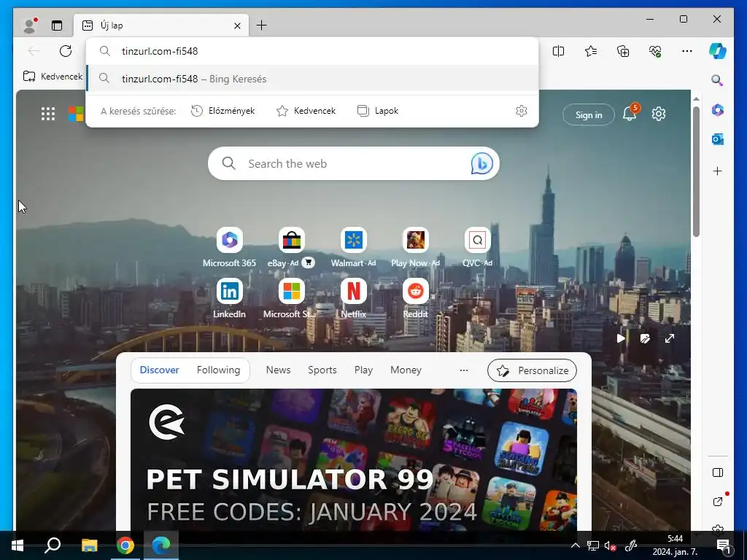The image size is (747, 560).
Task: Open the Money feed tab
Action: [x=406, y=370]
